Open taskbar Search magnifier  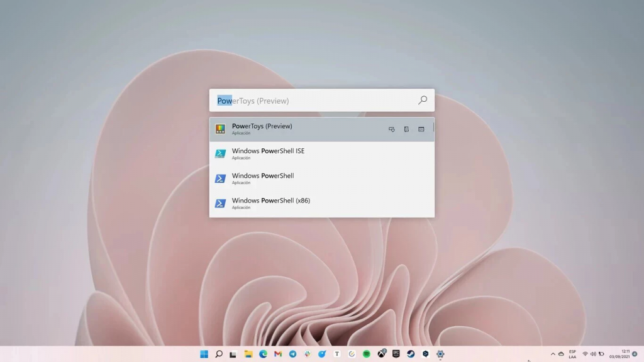(219, 354)
